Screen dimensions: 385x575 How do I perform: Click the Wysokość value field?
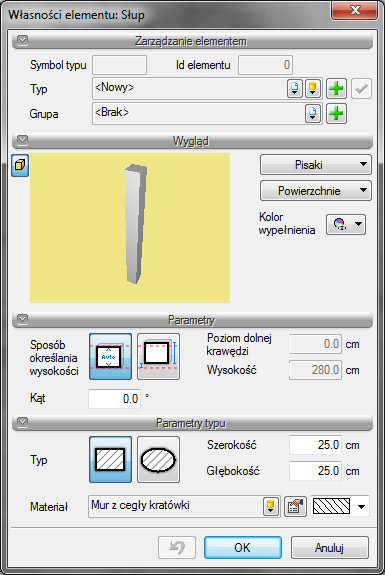point(316,370)
